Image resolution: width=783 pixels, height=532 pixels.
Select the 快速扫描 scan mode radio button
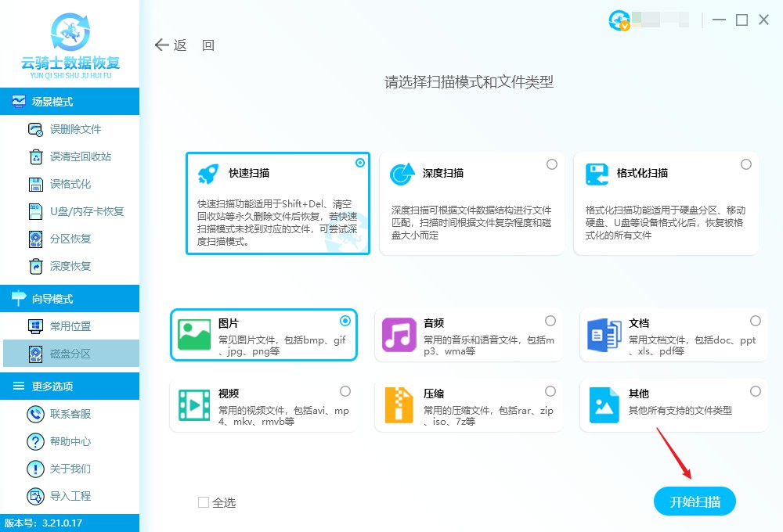tap(360, 162)
